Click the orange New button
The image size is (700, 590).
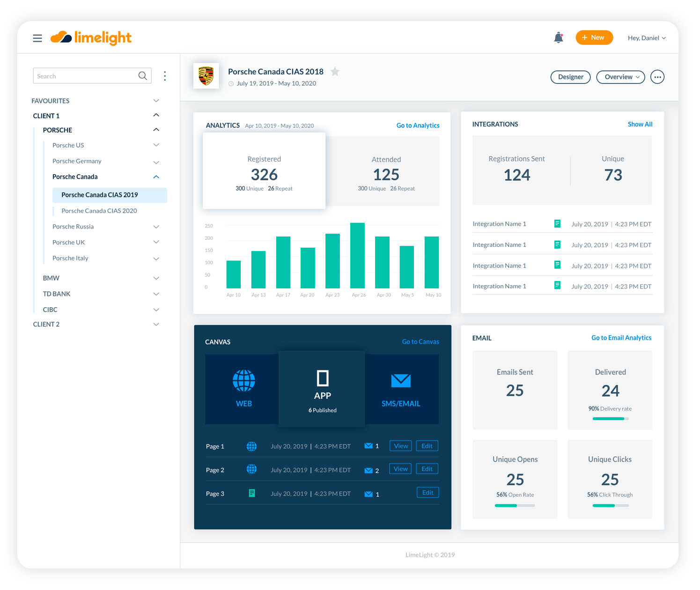click(x=594, y=37)
